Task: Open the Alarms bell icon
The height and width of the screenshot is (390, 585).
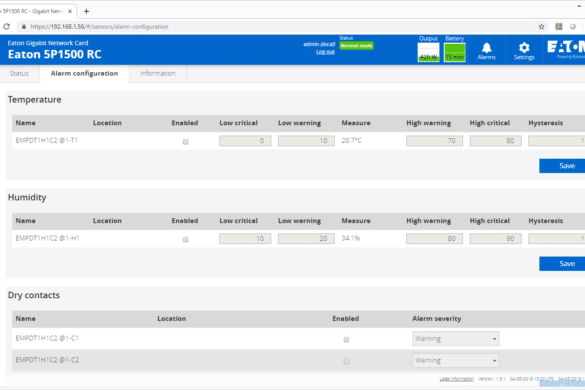Action: (x=487, y=51)
